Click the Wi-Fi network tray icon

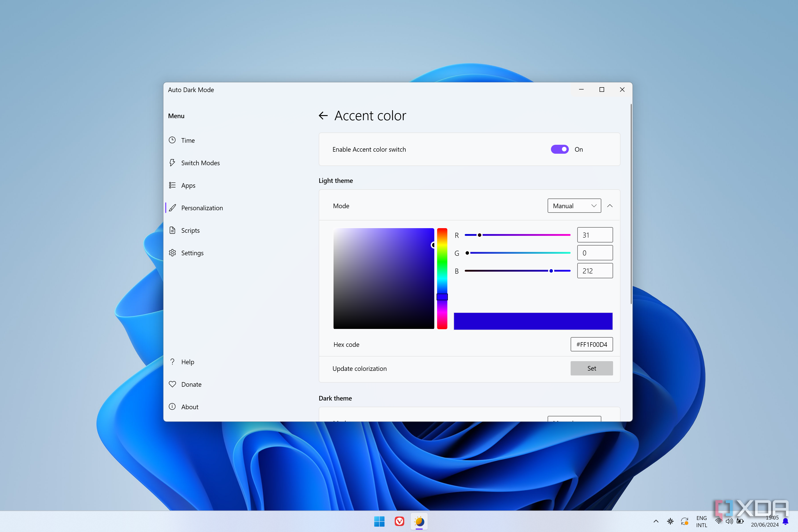tap(718, 521)
